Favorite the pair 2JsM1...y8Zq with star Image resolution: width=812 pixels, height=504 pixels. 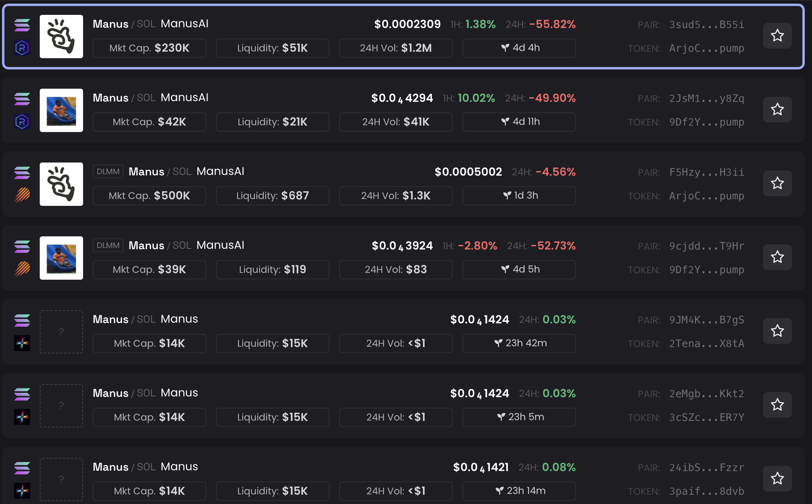[x=777, y=110]
